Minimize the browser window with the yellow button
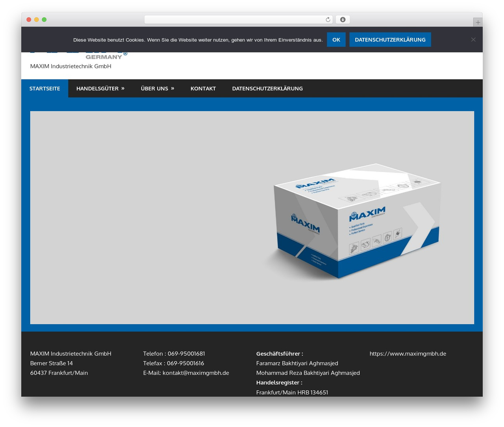 (37, 20)
